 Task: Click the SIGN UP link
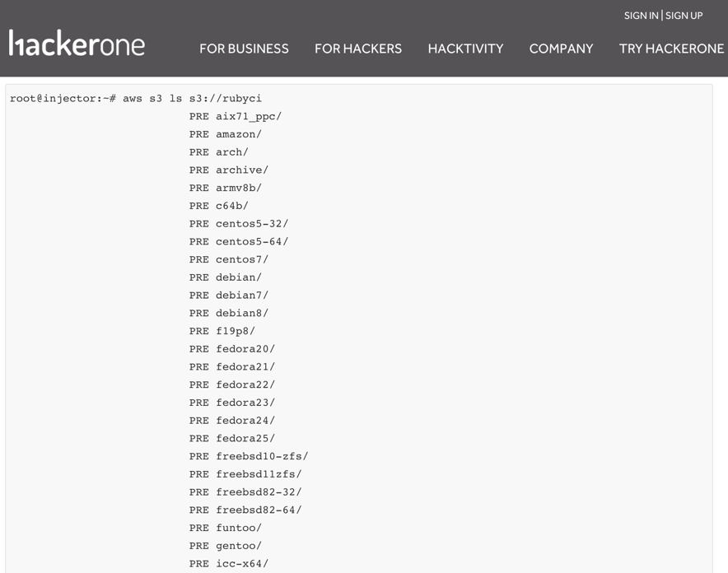coord(684,16)
